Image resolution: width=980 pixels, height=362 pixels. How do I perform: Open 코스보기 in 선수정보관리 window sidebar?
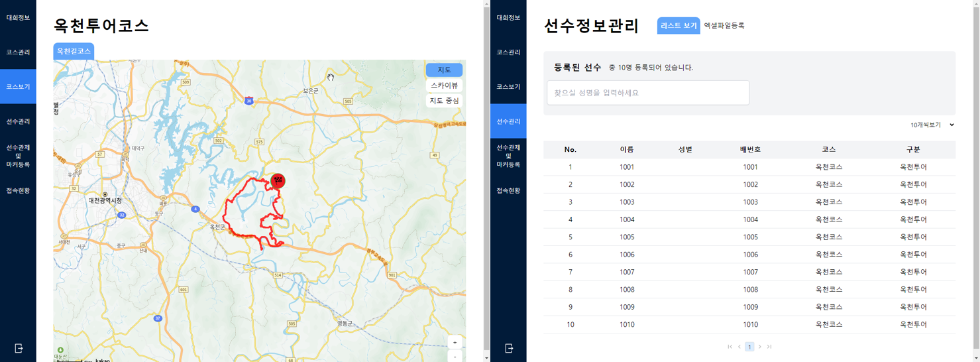pyautogui.click(x=508, y=87)
